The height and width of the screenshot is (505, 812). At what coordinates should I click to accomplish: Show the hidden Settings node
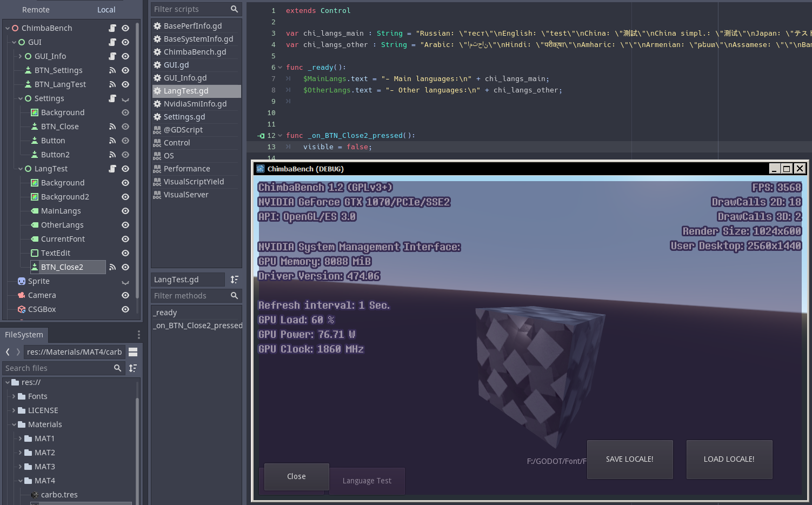tap(125, 98)
